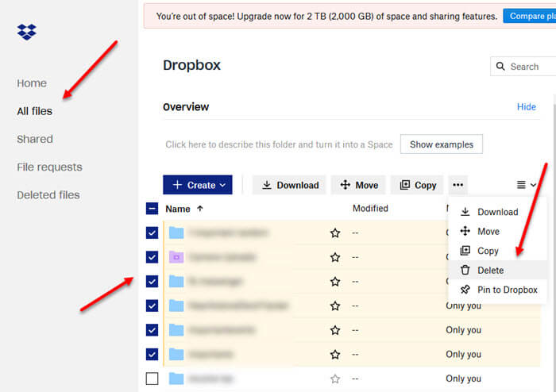Uncheck the first folder row checkbox
Screen dimensions: 556x392
[153, 233]
